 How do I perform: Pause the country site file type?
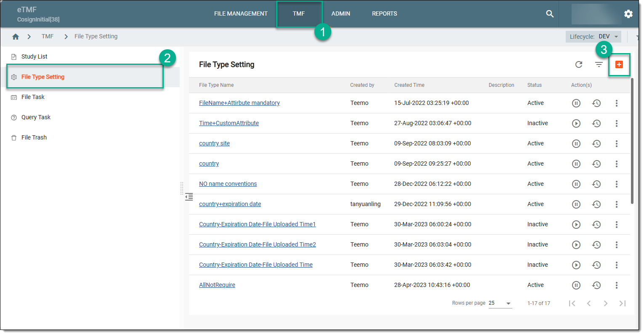[x=576, y=144]
